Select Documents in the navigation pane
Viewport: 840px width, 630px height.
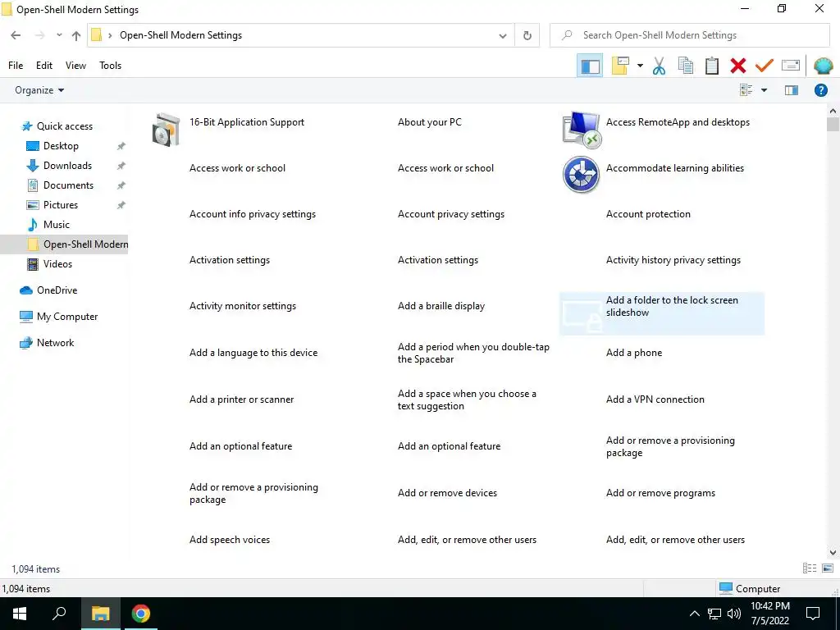(68, 185)
